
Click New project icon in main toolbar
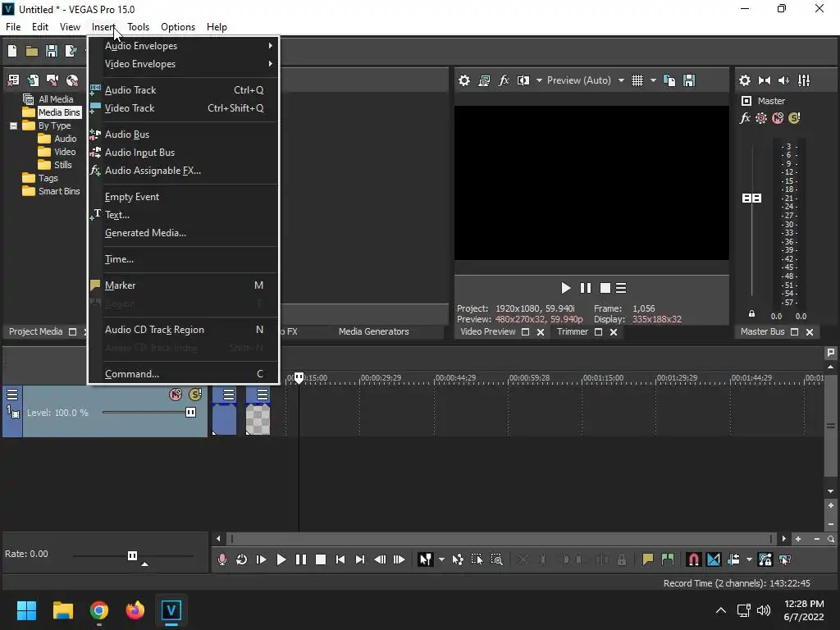[12, 51]
